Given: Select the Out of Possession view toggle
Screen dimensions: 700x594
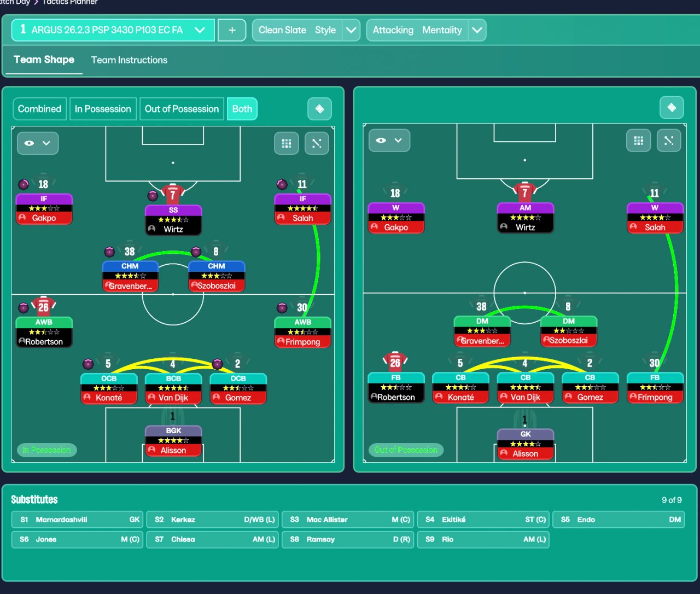Looking at the screenshot, I should click(x=182, y=109).
